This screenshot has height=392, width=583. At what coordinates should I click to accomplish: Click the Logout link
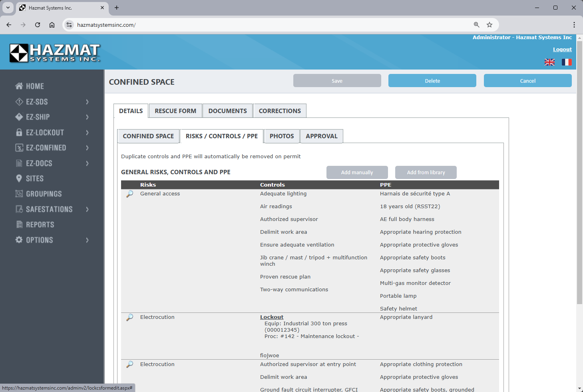click(562, 50)
